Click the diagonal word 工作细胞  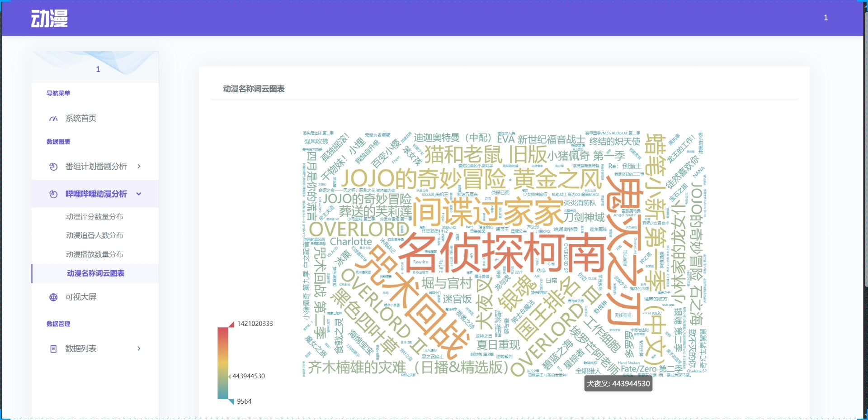pos(602,334)
